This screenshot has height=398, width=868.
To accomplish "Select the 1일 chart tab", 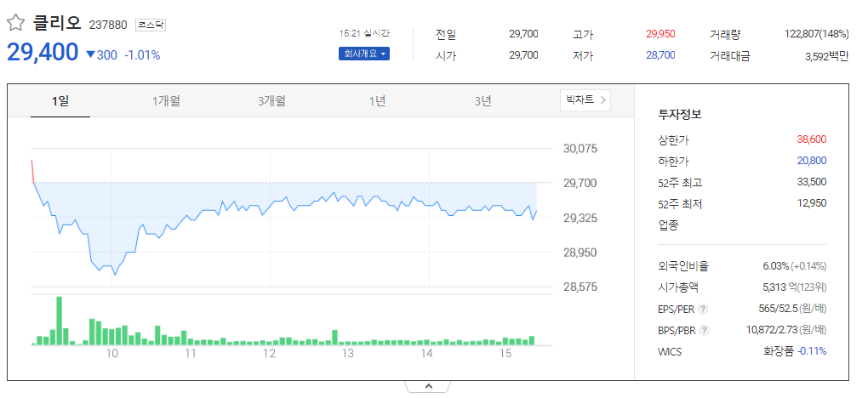I will coord(60,101).
